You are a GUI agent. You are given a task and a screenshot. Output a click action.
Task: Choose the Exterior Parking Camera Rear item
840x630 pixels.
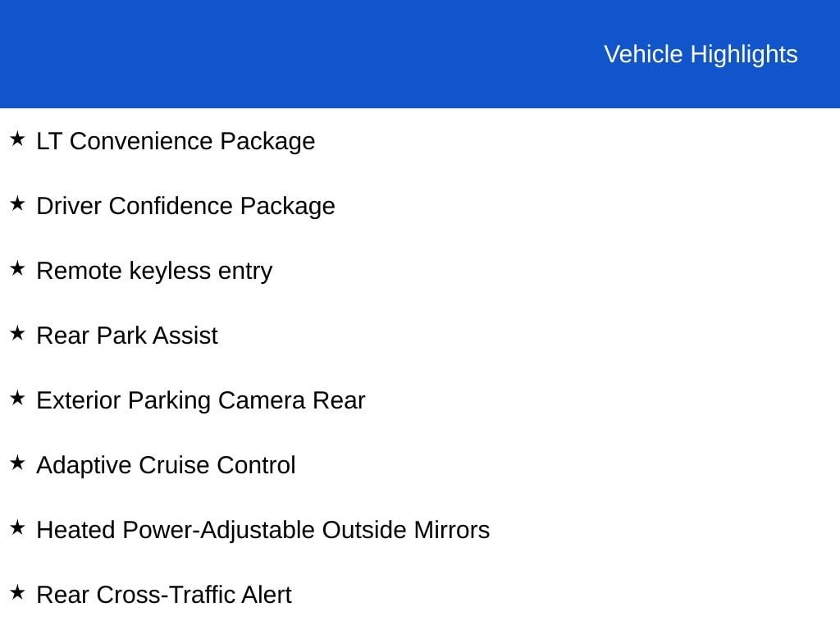[201, 400]
